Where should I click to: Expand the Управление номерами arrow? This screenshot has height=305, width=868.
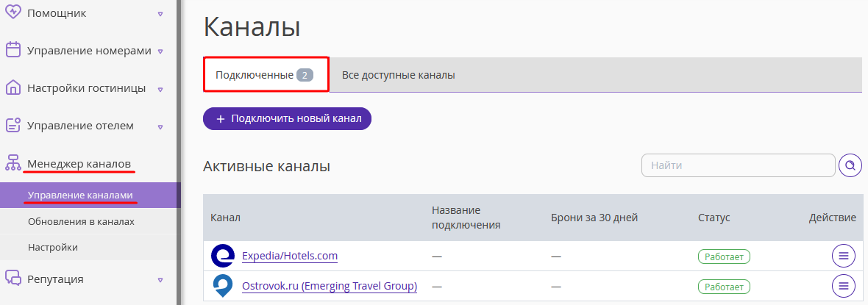160,51
